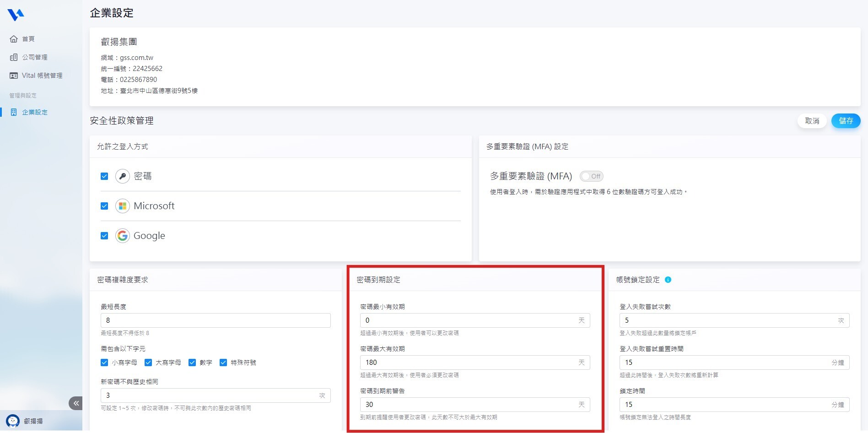Click the 儲存 save button
This screenshot has height=433, width=868.
(846, 120)
